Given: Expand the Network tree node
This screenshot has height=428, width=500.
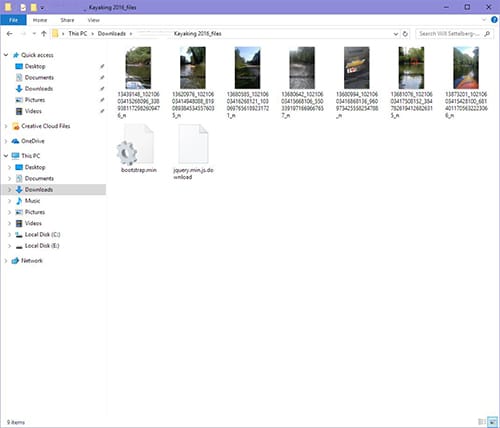Looking at the screenshot, I should click(x=6, y=261).
